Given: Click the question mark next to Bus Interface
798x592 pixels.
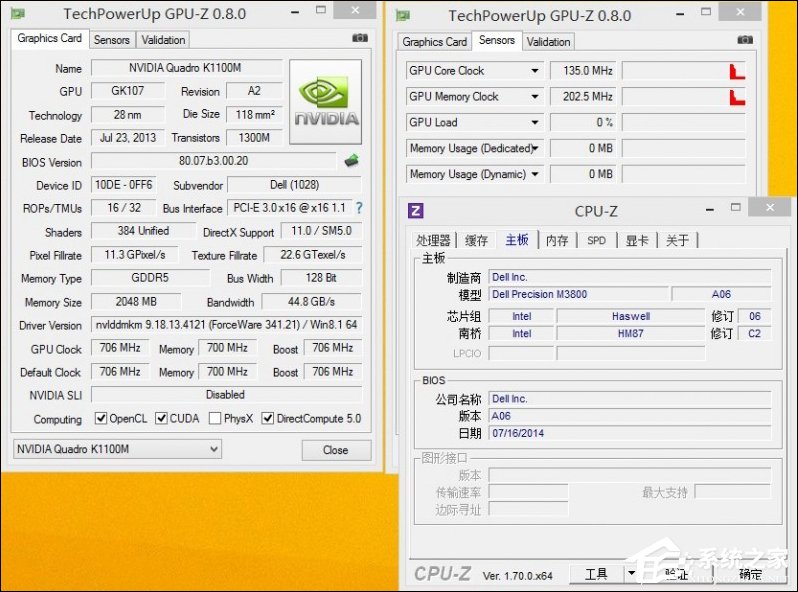Looking at the screenshot, I should [359, 208].
